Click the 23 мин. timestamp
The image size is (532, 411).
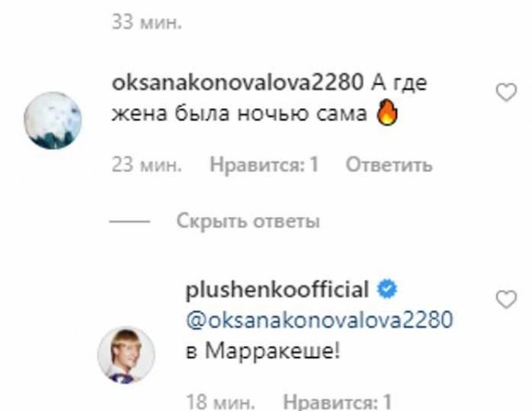click(147, 165)
